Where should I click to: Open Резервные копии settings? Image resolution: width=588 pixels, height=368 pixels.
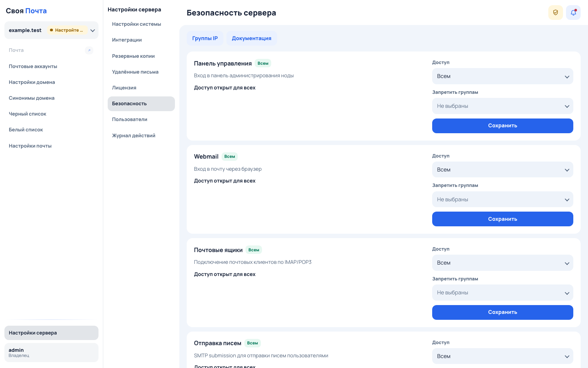(141, 56)
